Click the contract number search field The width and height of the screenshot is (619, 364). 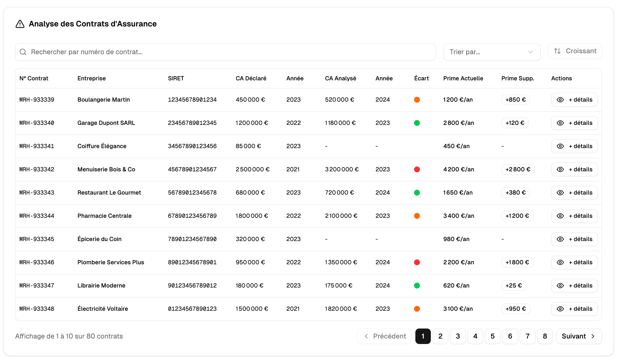225,52
